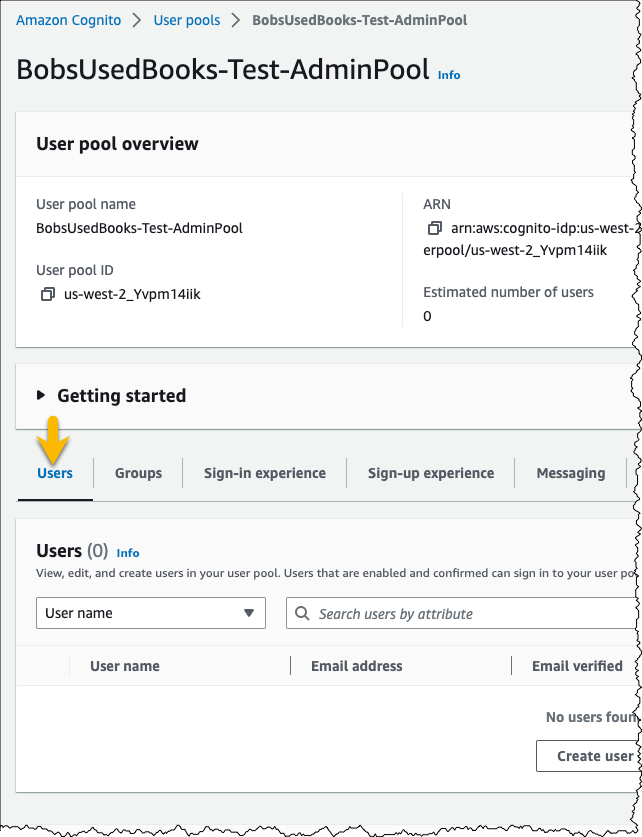Navigate to User pools breadcrumb
The image size is (642, 837).
[x=187, y=20]
